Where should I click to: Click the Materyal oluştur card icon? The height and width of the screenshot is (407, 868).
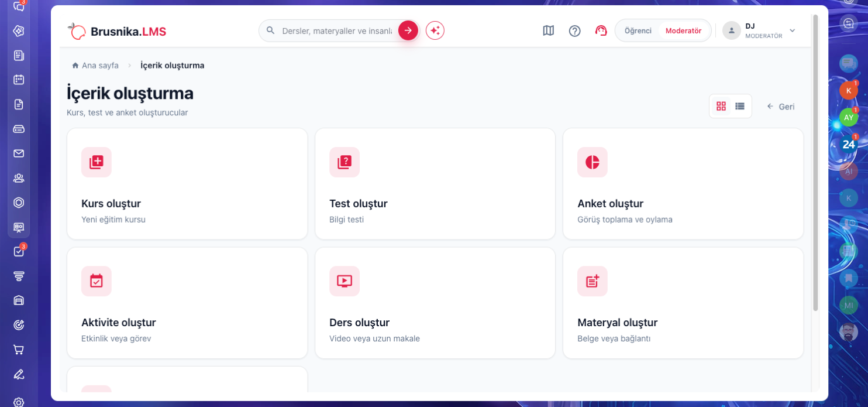click(x=593, y=281)
